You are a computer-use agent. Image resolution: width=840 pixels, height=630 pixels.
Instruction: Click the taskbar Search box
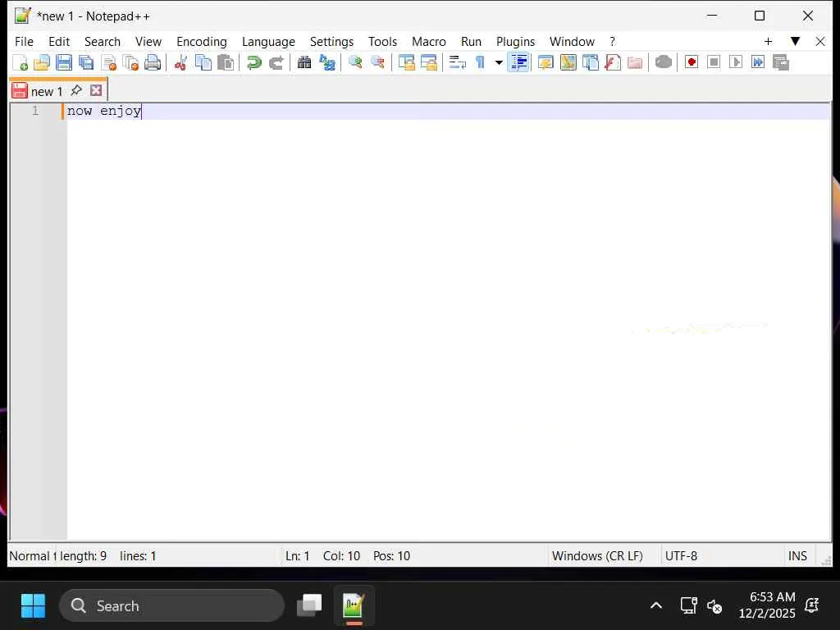click(x=171, y=606)
